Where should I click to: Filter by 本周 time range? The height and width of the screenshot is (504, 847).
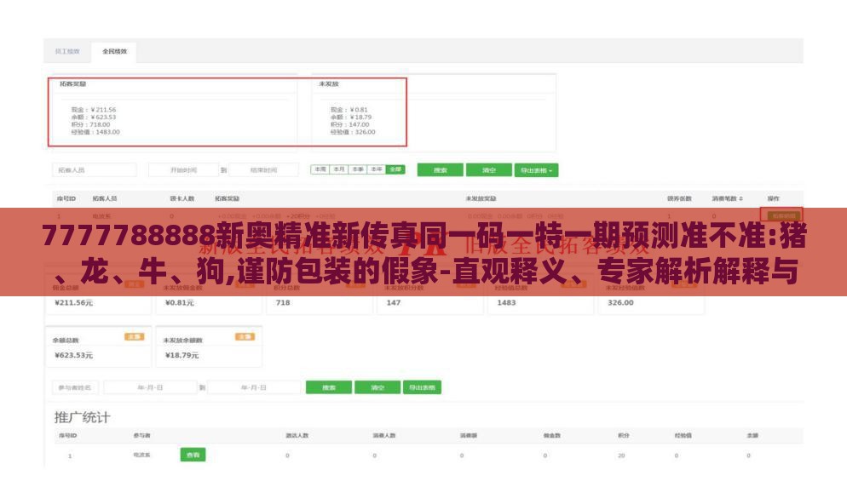320,169
